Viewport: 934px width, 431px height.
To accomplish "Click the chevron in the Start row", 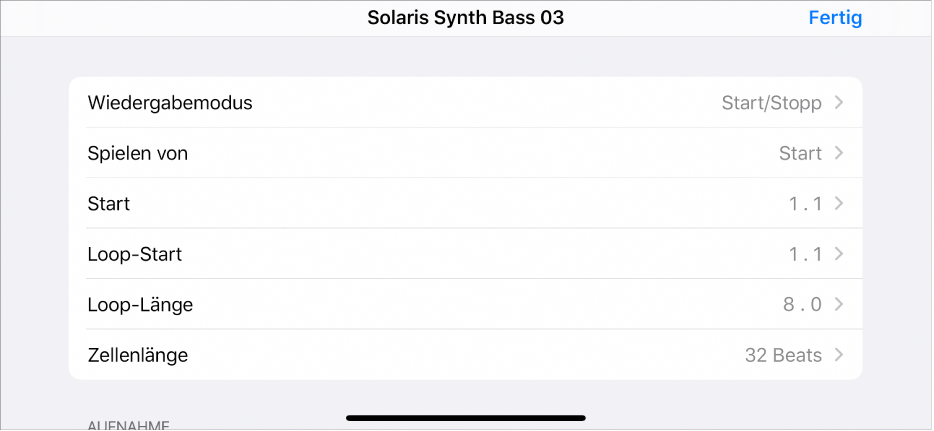I will tap(839, 204).
